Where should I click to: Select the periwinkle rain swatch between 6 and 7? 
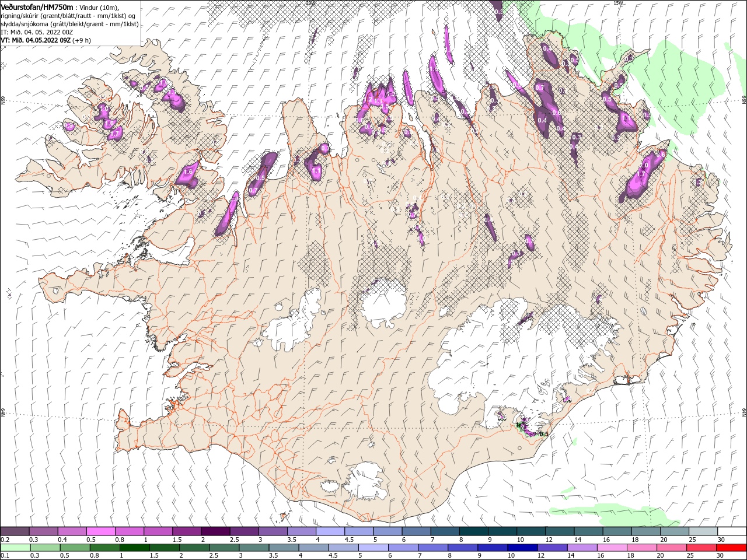click(402, 548)
